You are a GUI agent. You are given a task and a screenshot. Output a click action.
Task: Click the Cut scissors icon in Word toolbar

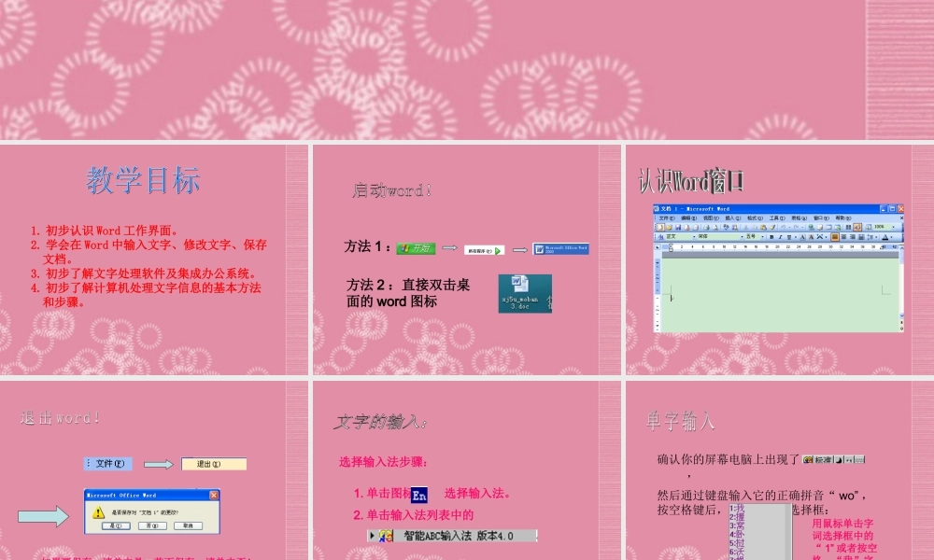point(745,228)
